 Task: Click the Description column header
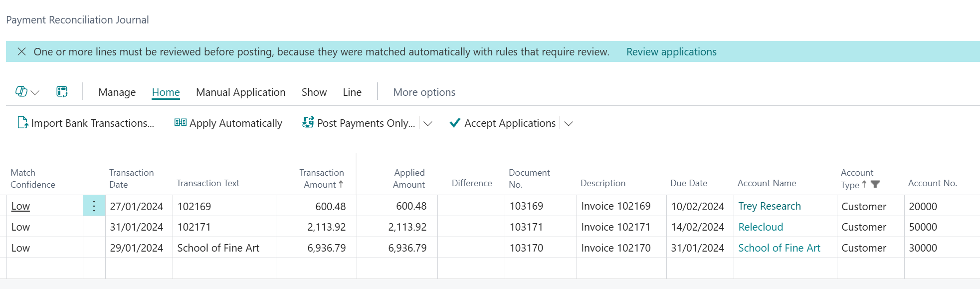tap(603, 183)
